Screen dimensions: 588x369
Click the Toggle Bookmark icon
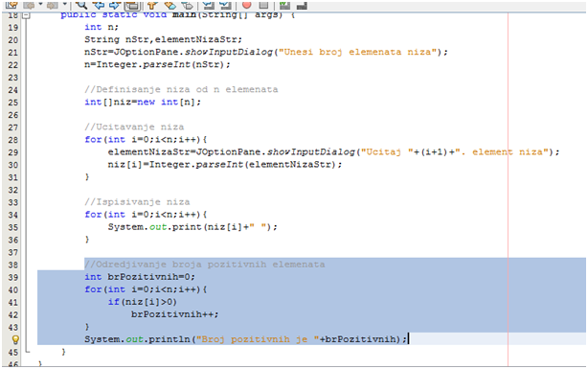pos(187,5)
